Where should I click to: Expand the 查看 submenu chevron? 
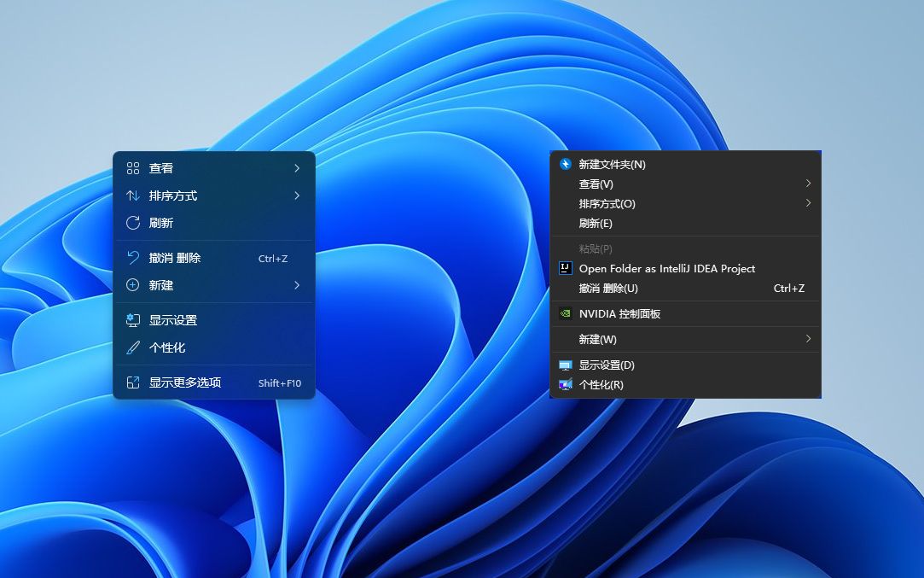click(297, 168)
